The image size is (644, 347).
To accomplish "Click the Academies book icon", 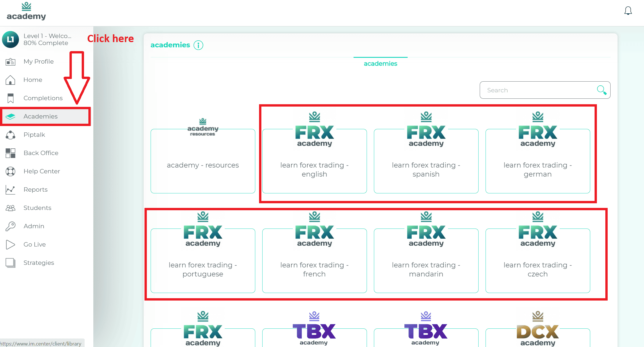I will click(10, 116).
